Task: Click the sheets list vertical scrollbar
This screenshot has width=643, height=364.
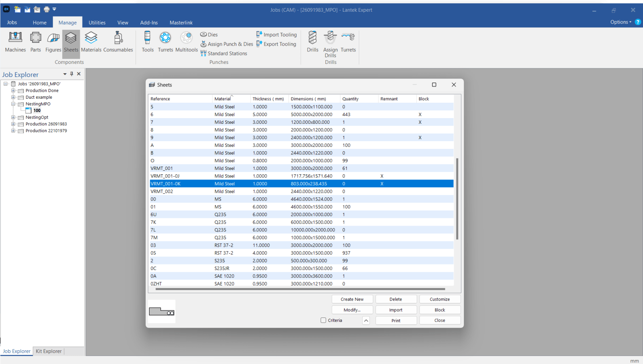Action: pyautogui.click(x=457, y=198)
